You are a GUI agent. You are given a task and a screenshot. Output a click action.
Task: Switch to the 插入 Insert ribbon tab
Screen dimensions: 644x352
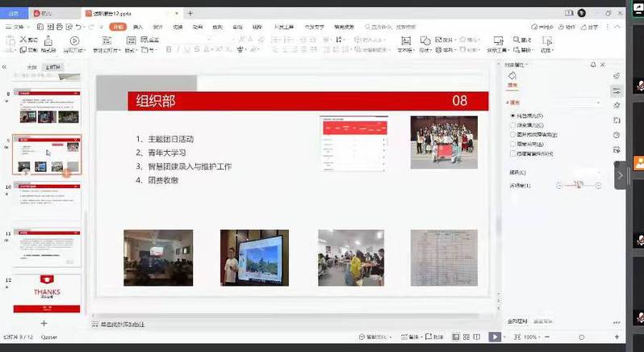click(x=138, y=27)
